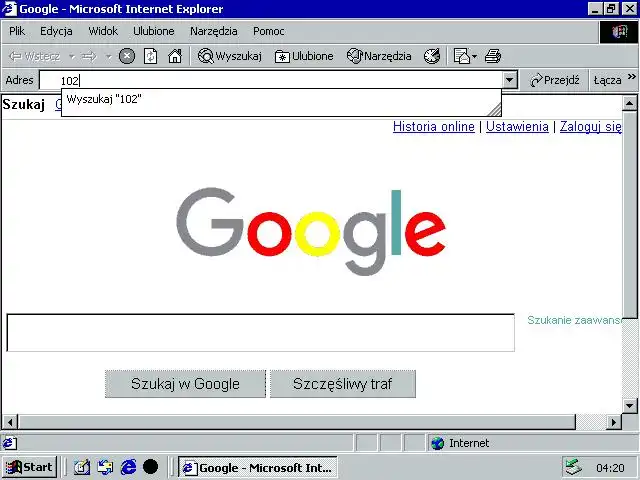Click the Google logo image

tap(311, 231)
